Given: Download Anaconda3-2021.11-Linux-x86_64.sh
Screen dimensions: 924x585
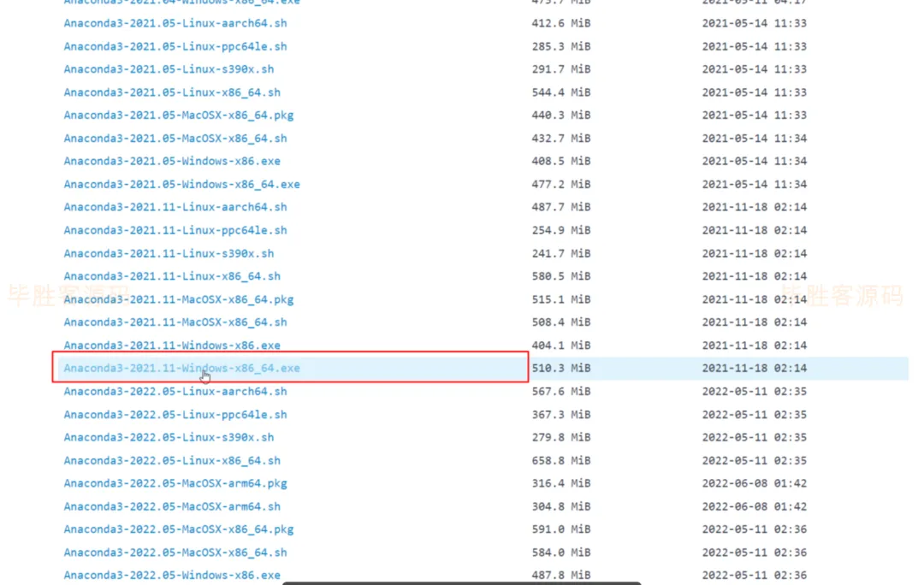Looking at the screenshot, I should pyautogui.click(x=172, y=276).
